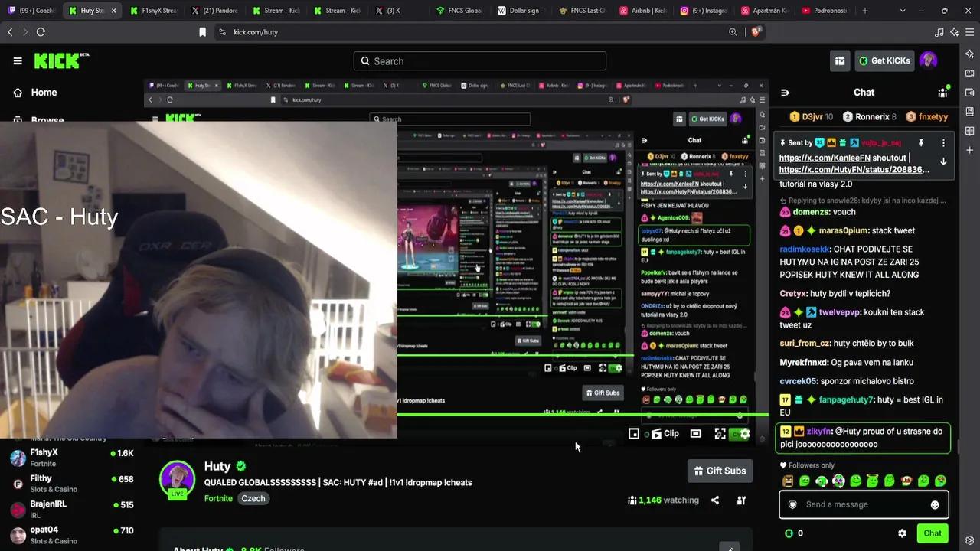The height and width of the screenshot is (551, 980).
Task: Open the Talk video icon in browser sidebar
Action: click(969, 73)
